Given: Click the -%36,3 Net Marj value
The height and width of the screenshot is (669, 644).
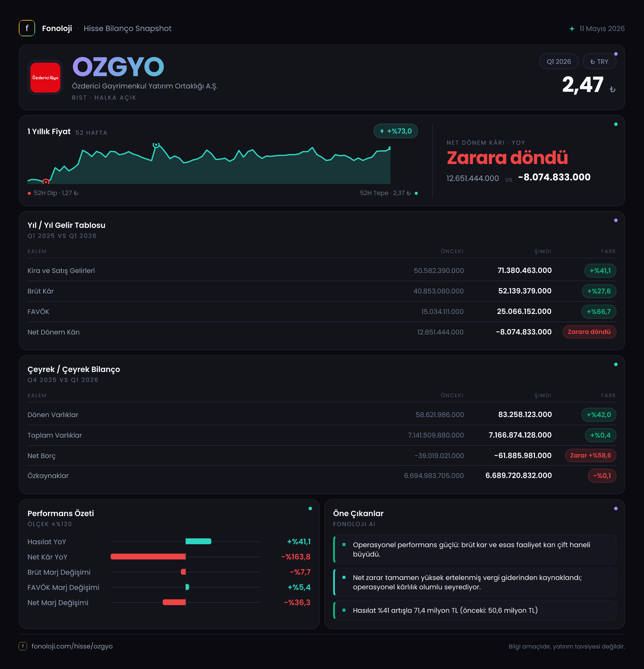Looking at the screenshot, I should click(297, 603).
